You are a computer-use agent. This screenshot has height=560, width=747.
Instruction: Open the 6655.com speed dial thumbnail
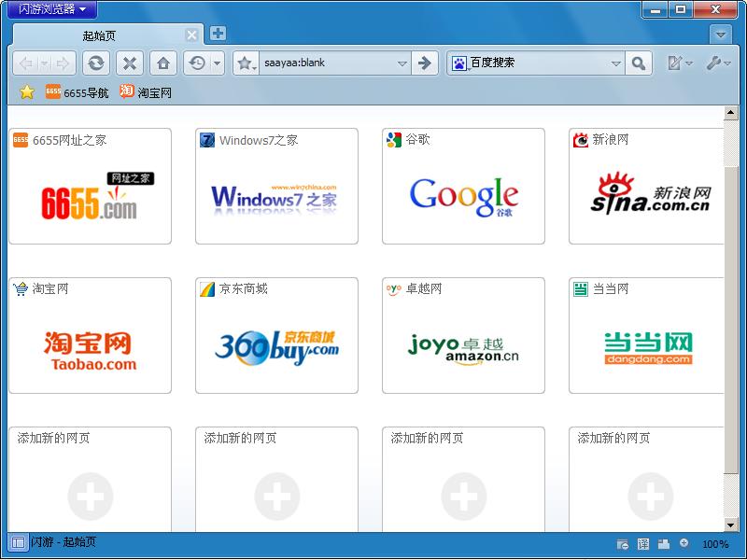click(90, 186)
